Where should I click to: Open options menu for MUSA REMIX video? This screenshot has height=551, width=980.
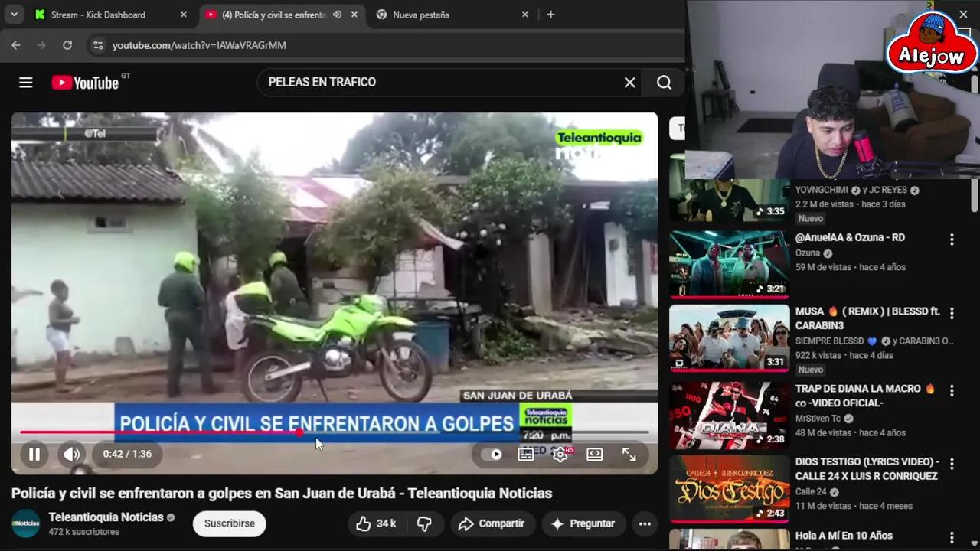pyautogui.click(x=952, y=314)
